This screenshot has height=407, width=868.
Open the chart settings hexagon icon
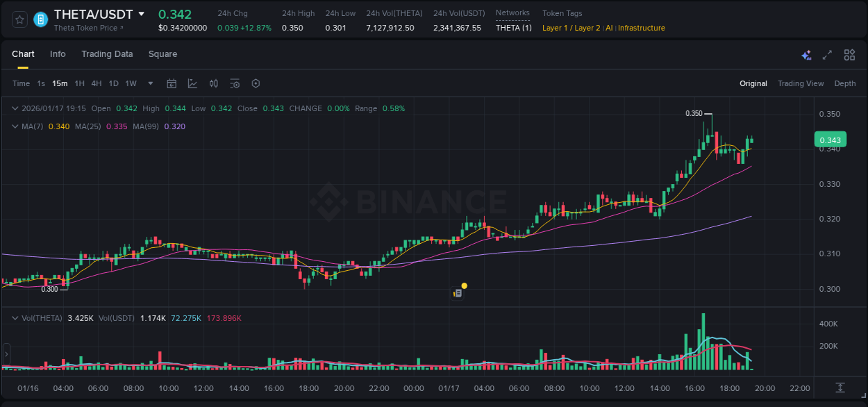click(256, 83)
